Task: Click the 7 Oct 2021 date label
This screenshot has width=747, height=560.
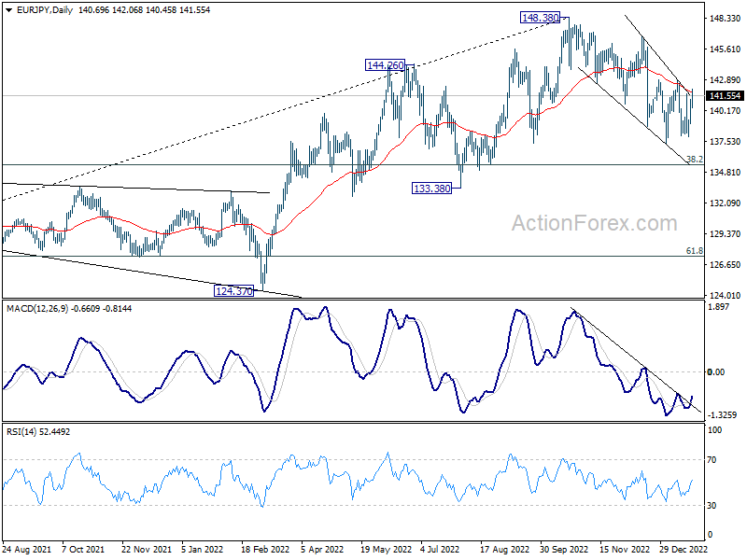Action: point(83,549)
